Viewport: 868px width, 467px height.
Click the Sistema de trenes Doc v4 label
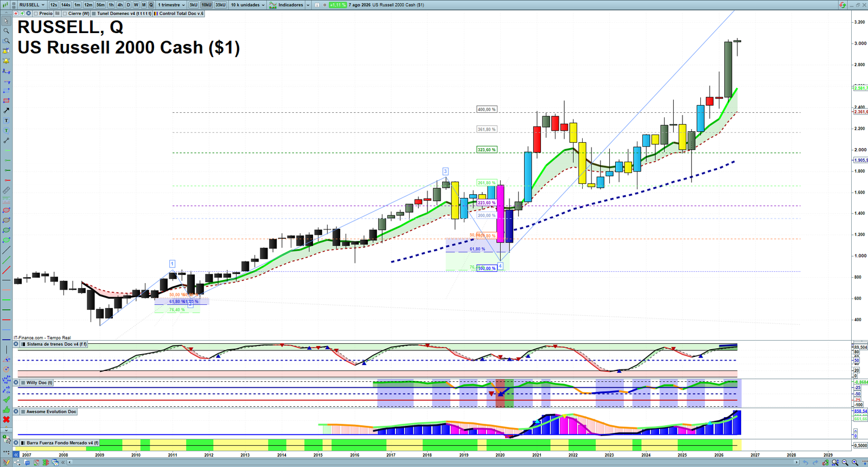pyautogui.click(x=56, y=344)
